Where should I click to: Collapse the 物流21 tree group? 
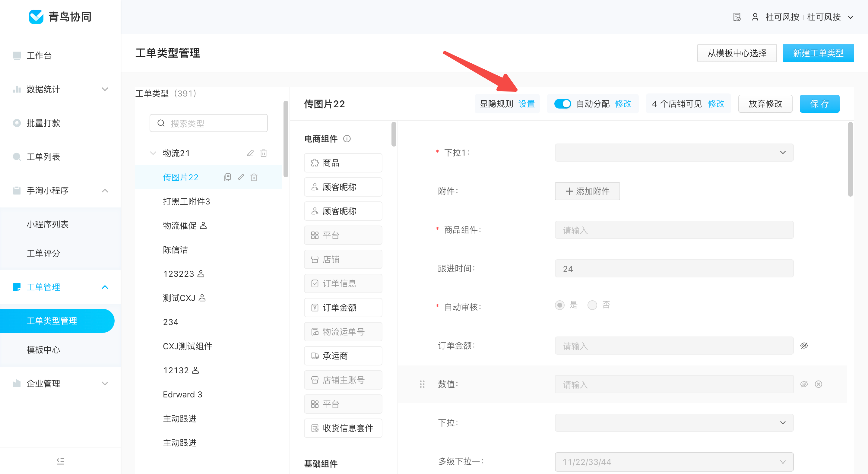[153, 153]
